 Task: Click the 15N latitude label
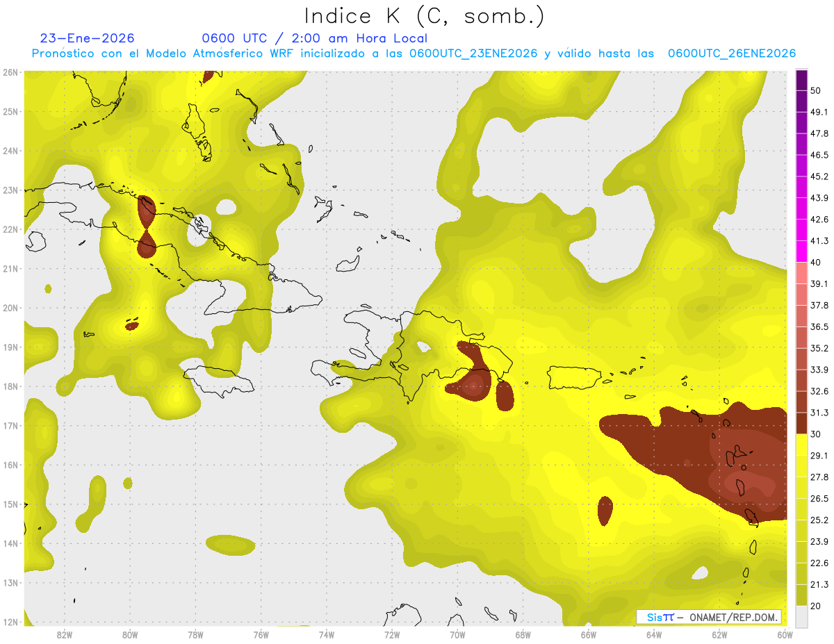point(10,504)
